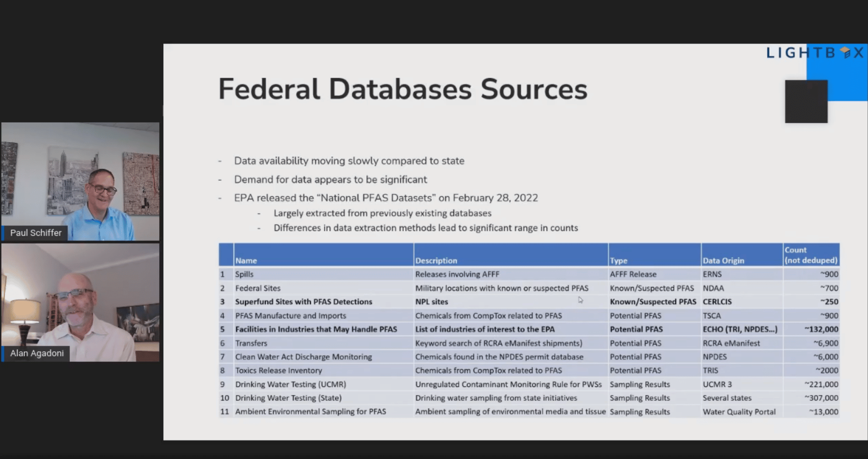This screenshot has width=868, height=459.
Task: Click bullet 'Data availability moving slowly compared to state'
Action: click(349, 161)
